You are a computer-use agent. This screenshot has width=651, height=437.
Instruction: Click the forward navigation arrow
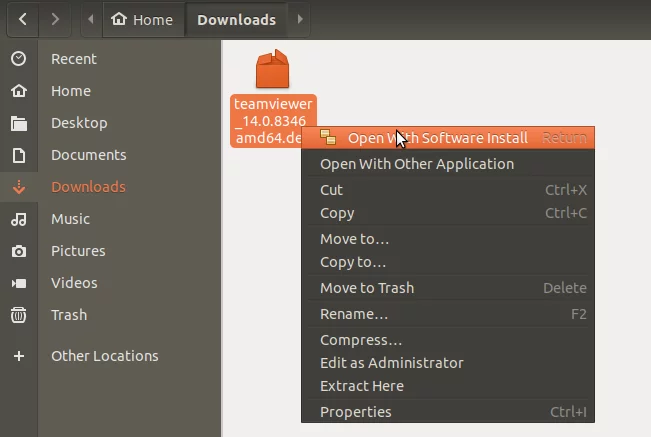(55, 19)
